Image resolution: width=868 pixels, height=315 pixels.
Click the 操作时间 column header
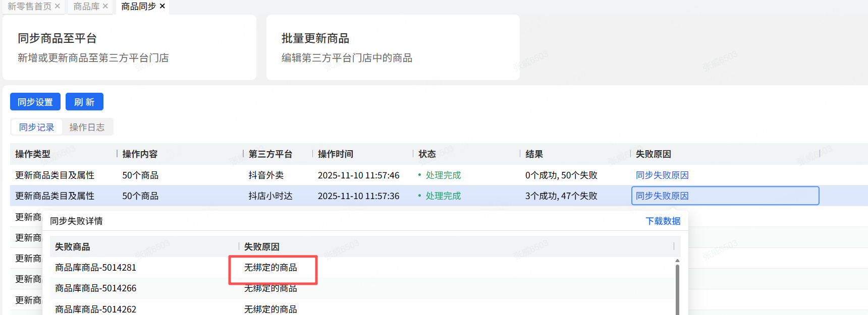click(336, 154)
